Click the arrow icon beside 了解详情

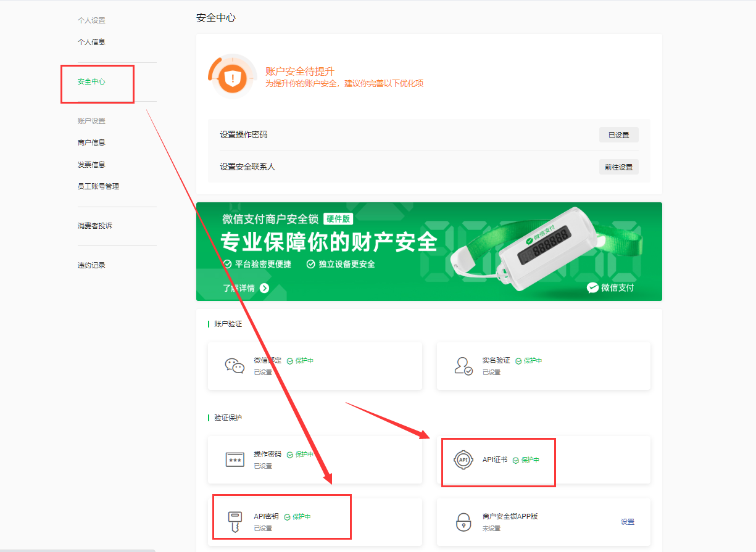tap(264, 288)
